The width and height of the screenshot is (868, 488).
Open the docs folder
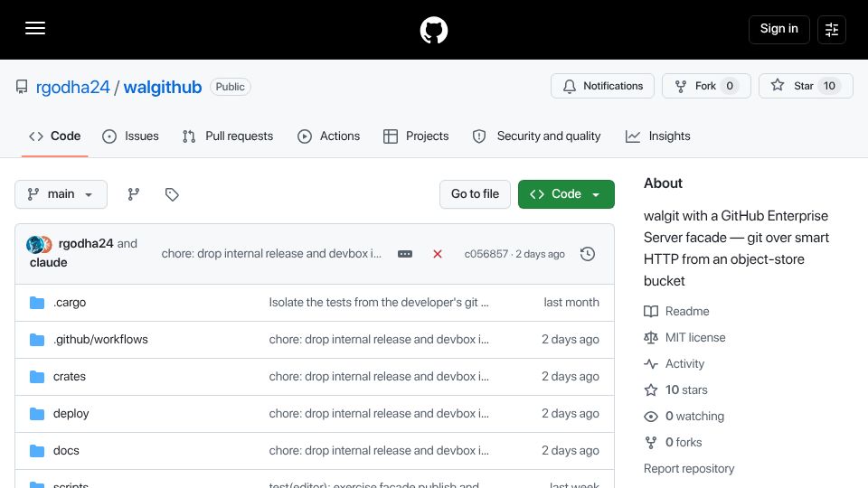point(66,451)
